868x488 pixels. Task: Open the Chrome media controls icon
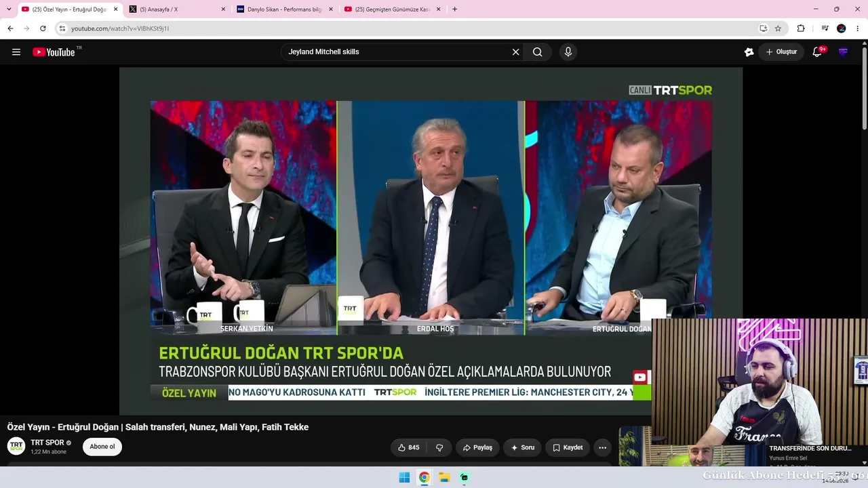tap(825, 28)
